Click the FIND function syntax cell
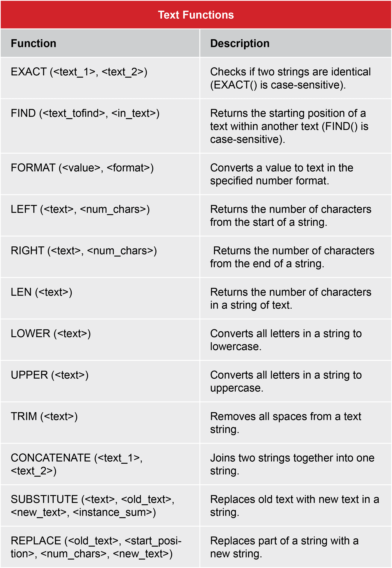392x568 pixels. pyautogui.click(x=85, y=113)
